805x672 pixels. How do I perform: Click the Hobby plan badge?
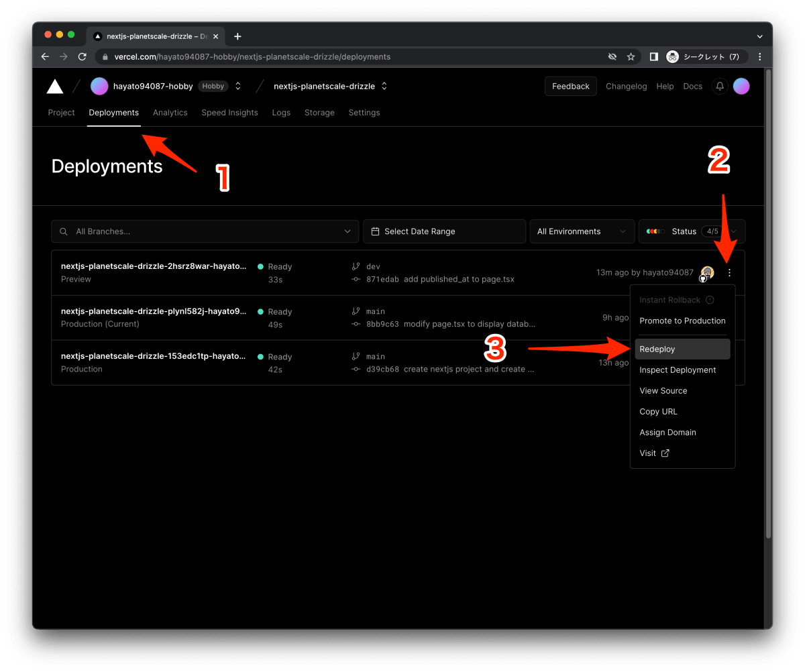point(213,86)
